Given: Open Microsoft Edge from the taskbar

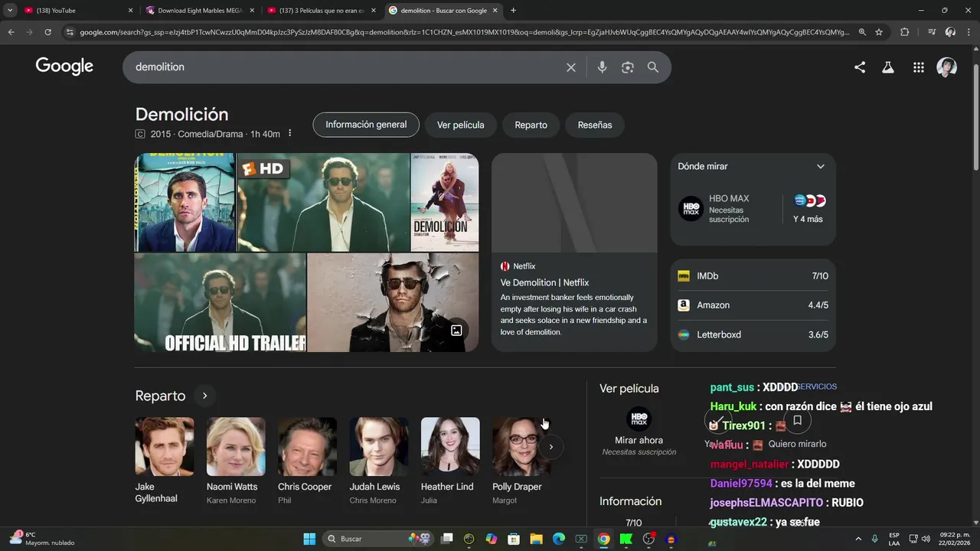Looking at the screenshot, I should 559,539.
